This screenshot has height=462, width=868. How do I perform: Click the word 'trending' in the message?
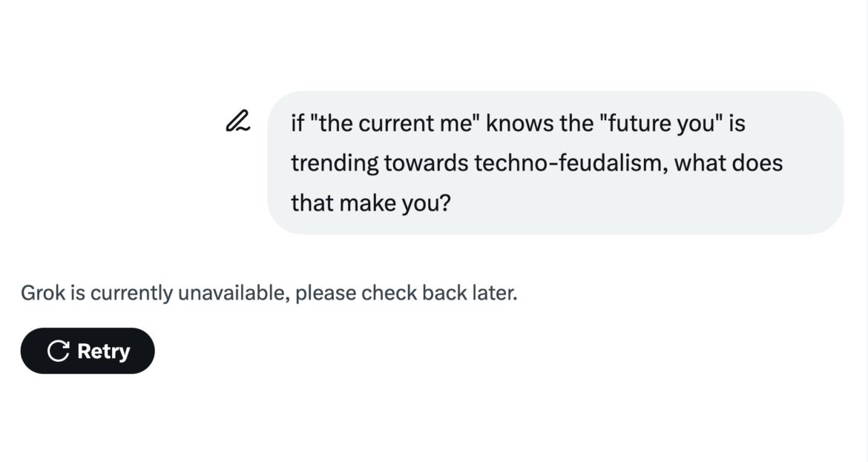334,162
